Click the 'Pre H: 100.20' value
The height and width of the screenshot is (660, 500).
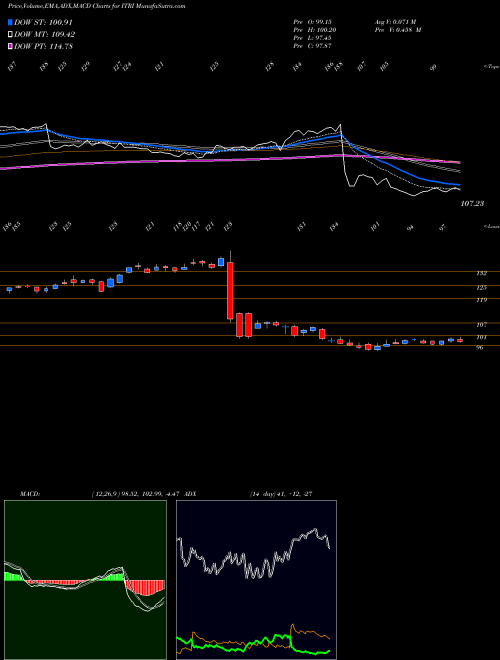tap(314, 30)
